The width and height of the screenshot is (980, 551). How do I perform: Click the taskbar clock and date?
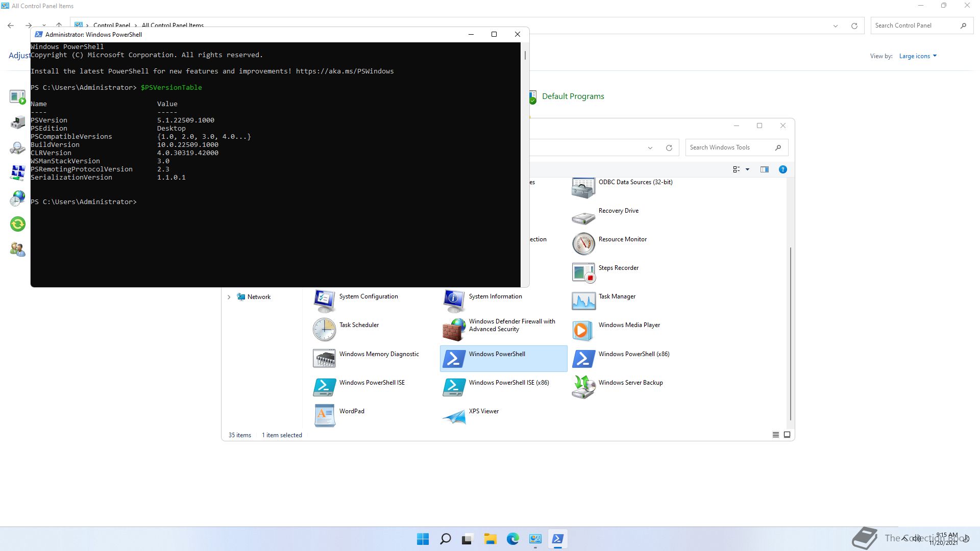(x=944, y=539)
